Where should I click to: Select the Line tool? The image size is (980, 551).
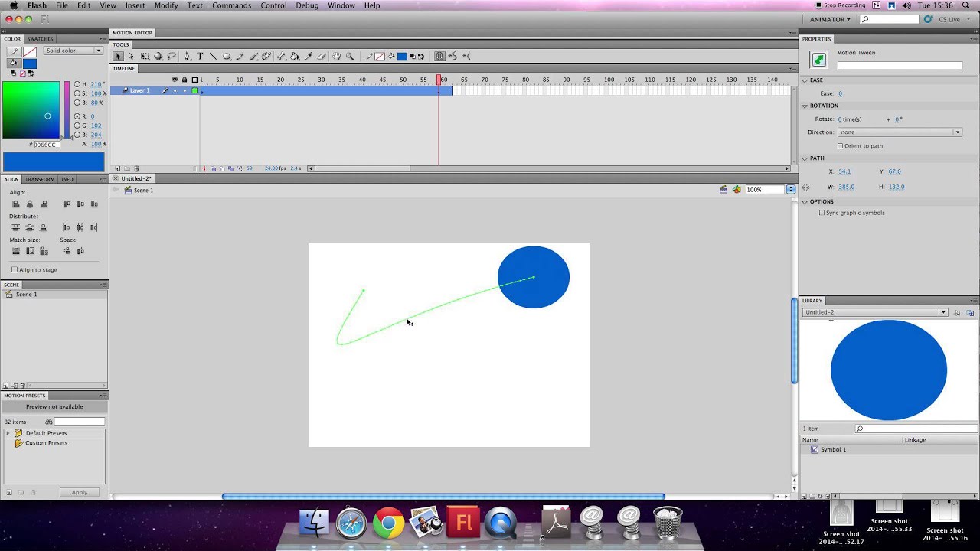click(213, 56)
